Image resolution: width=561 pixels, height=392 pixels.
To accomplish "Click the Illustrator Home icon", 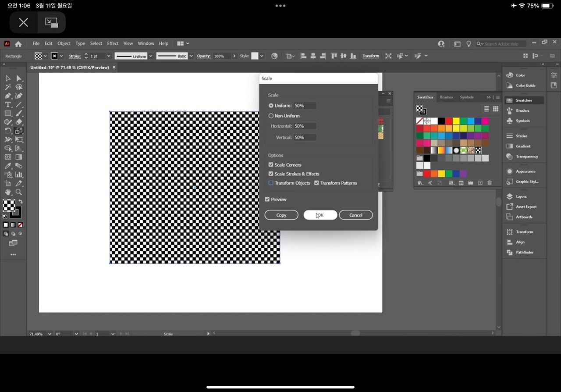I will [x=18, y=44].
